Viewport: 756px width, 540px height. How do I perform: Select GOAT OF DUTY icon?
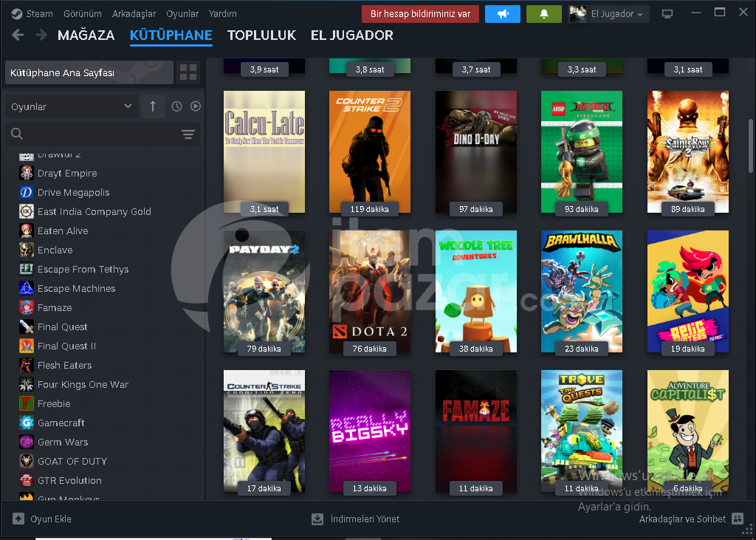[26, 462]
